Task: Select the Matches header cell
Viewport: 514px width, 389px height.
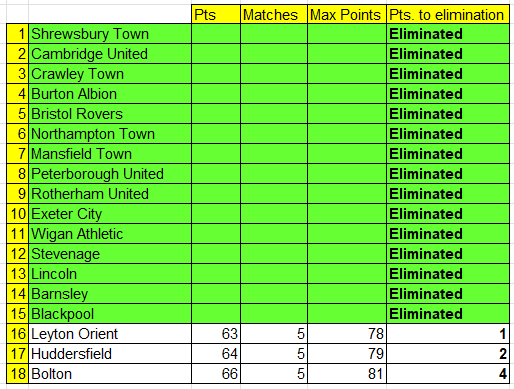Action: coord(274,14)
